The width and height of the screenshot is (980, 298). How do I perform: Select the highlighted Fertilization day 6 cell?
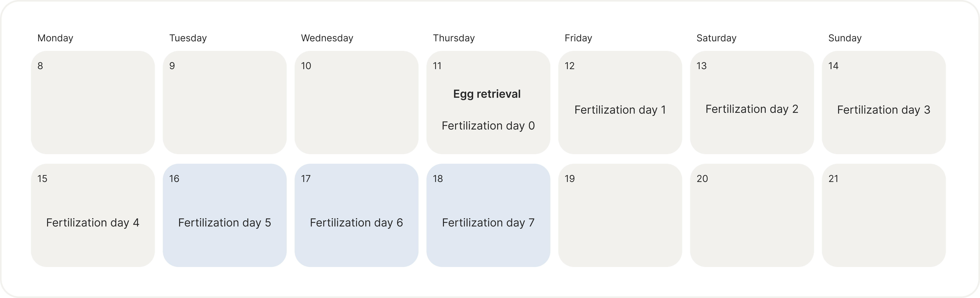356,215
